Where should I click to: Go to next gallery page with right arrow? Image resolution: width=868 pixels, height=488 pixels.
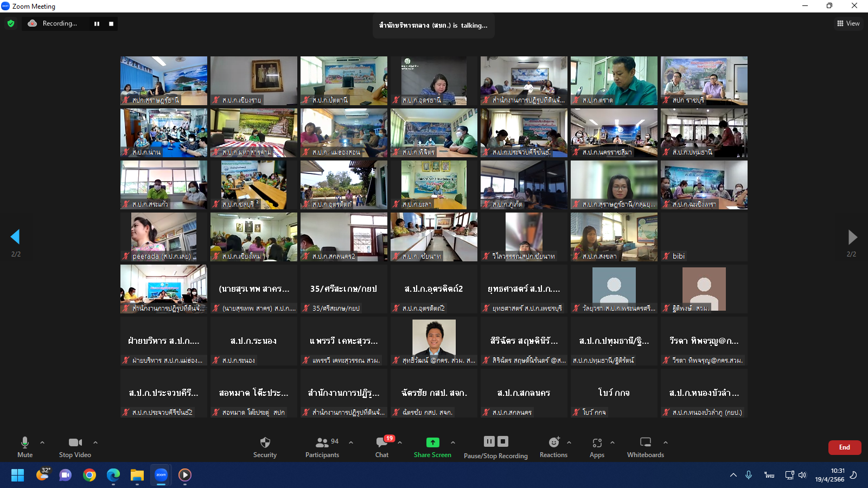(852, 236)
